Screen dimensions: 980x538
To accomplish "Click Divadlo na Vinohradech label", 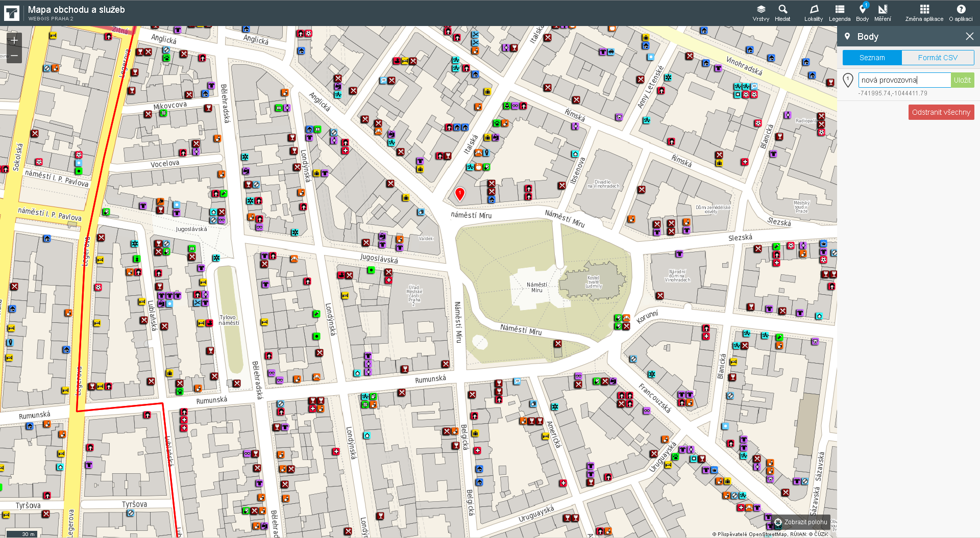I will tap(603, 184).
